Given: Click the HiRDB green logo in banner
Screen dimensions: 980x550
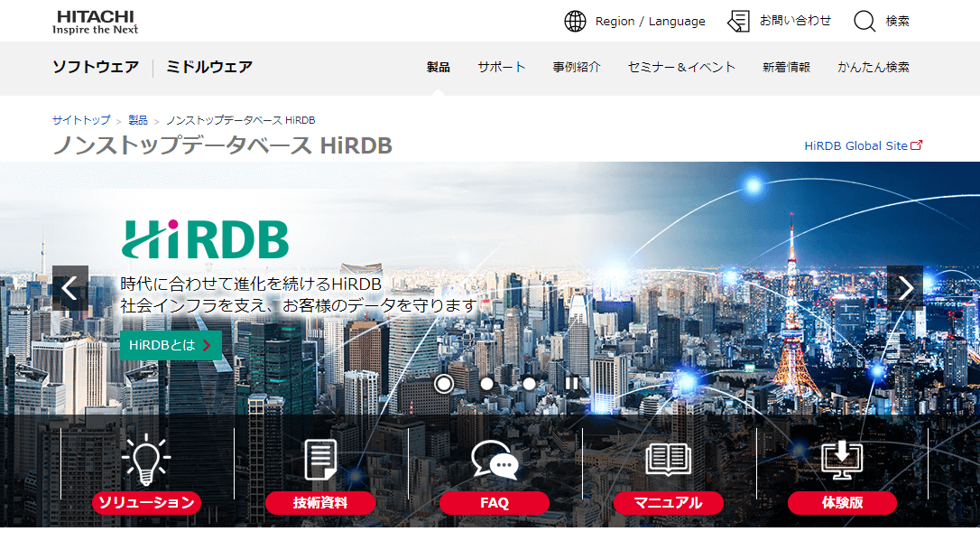Looking at the screenshot, I should coord(205,238).
